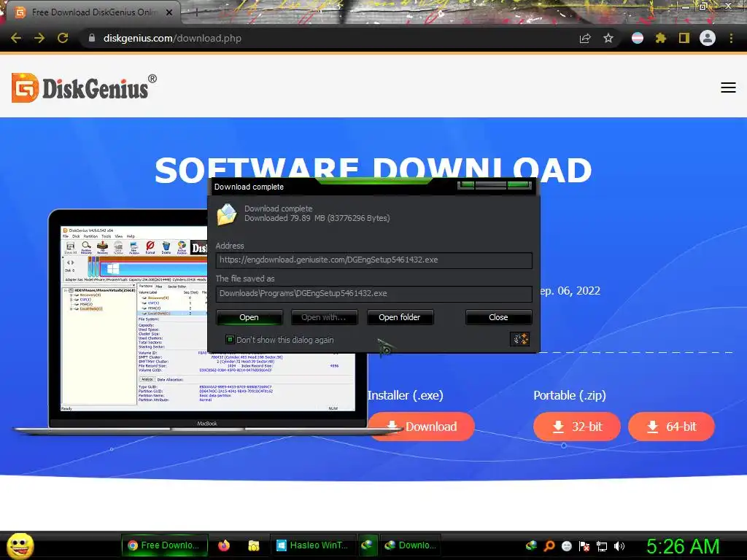Click the striped flag extension icon
Image resolution: width=747 pixels, height=560 pixels.
coord(638,38)
